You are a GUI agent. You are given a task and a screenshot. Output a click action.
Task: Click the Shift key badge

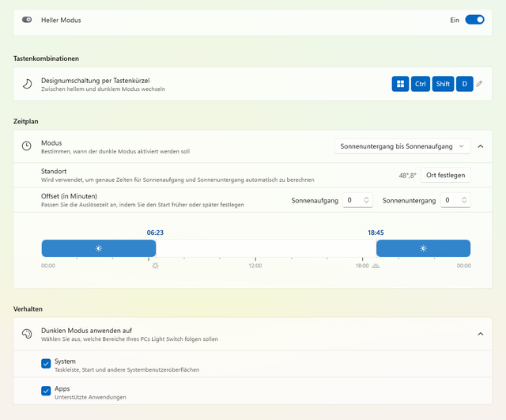pos(443,84)
